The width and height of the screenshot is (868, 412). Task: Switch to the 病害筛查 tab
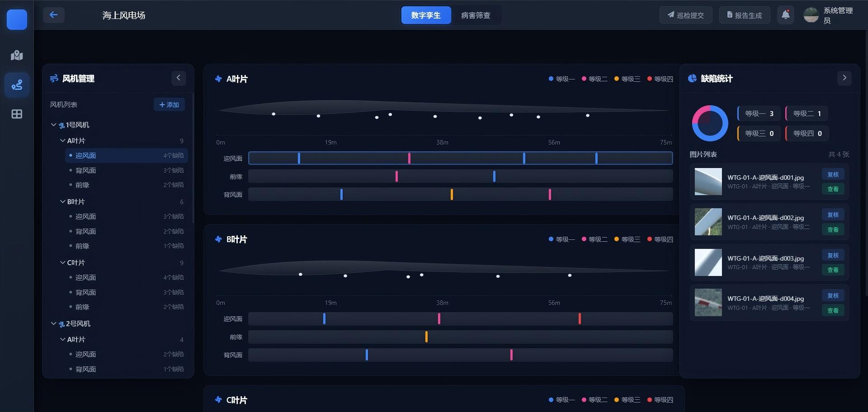tap(476, 15)
